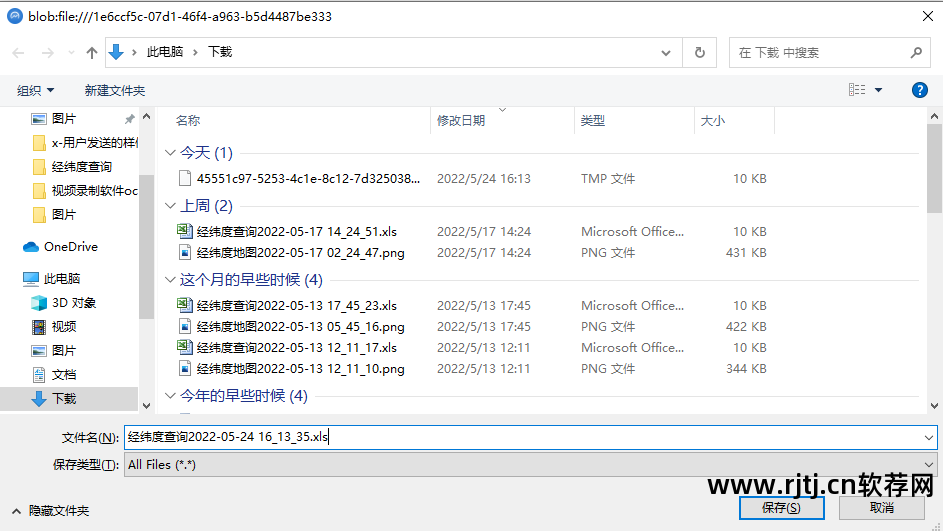Image resolution: width=943 pixels, height=531 pixels.
Task: Select pinned 图片 in quick access
Action: click(64, 118)
